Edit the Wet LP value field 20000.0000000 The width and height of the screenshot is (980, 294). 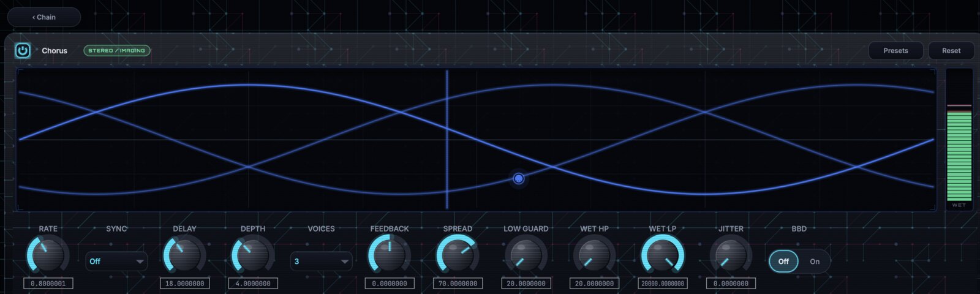[663, 284]
